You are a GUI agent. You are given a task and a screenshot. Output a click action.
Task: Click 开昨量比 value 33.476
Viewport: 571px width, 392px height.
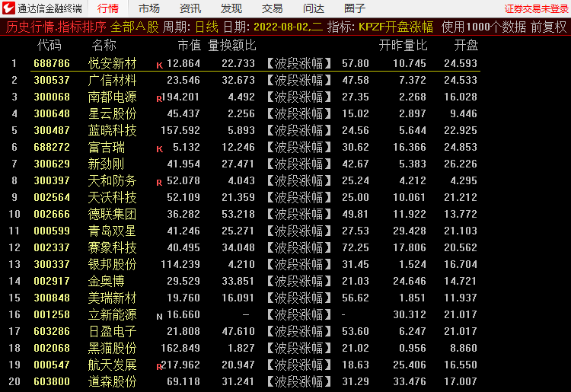[410, 381]
